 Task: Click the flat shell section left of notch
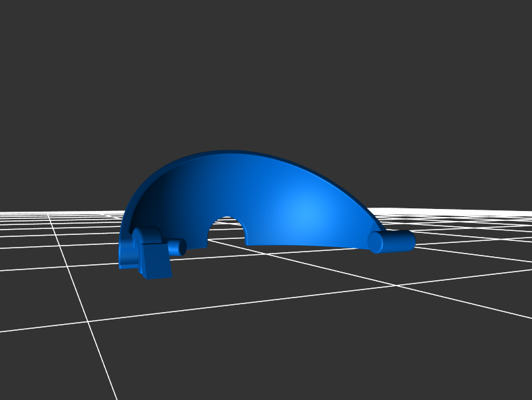[x=197, y=238]
